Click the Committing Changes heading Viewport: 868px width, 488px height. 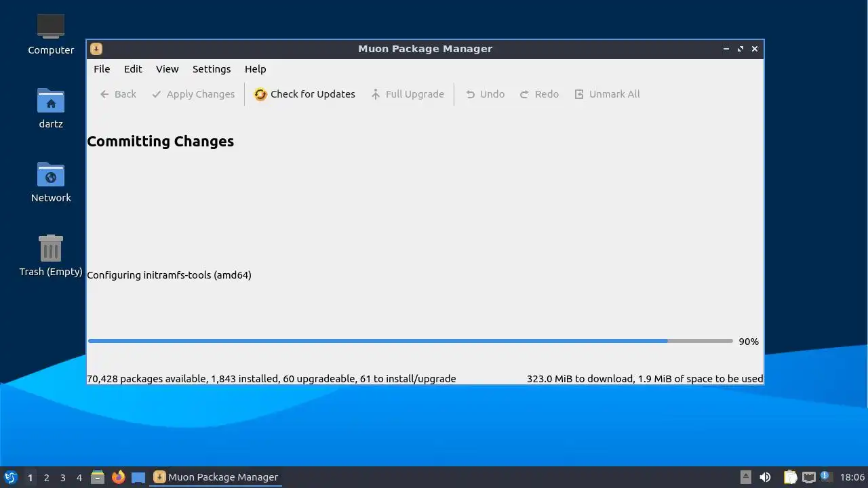pos(161,141)
